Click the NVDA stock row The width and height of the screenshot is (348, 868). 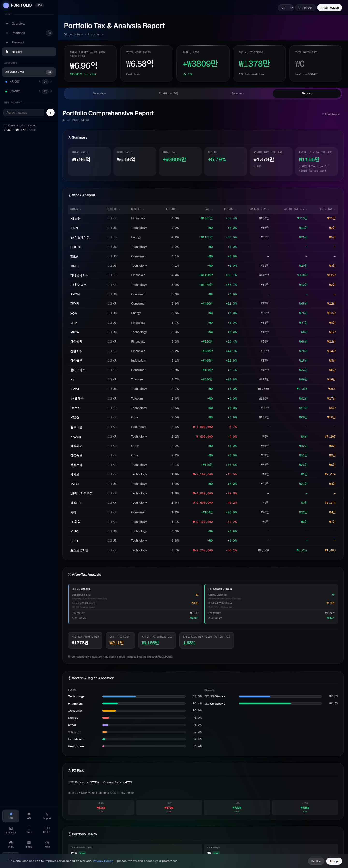click(x=203, y=389)
